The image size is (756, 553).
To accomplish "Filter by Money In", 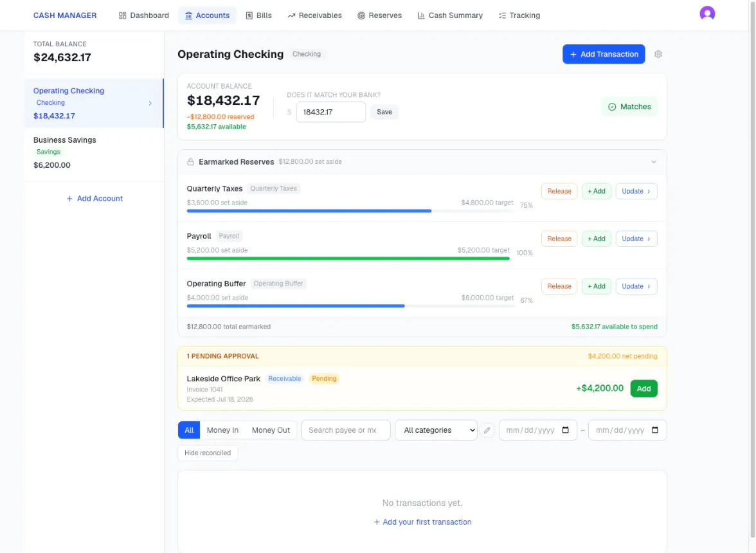I will [222, 430].
